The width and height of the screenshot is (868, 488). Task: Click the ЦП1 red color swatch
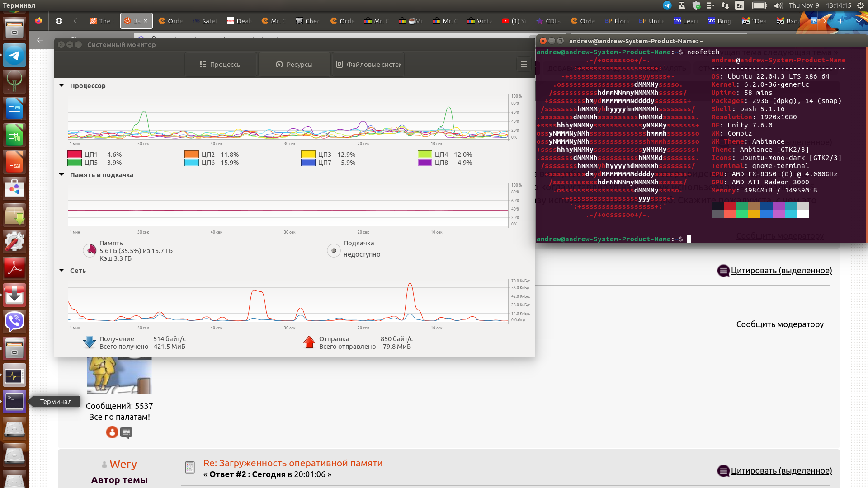pos(75,155)
